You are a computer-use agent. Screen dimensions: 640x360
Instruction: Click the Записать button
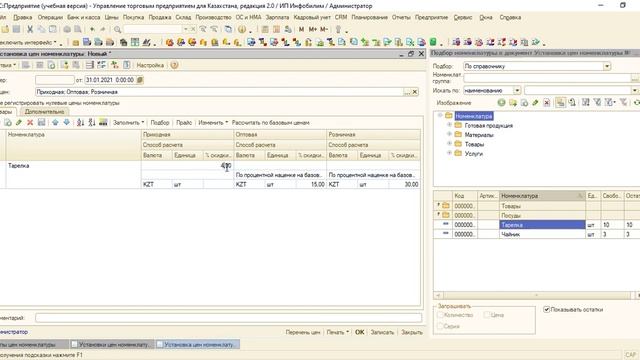[382, 332]
